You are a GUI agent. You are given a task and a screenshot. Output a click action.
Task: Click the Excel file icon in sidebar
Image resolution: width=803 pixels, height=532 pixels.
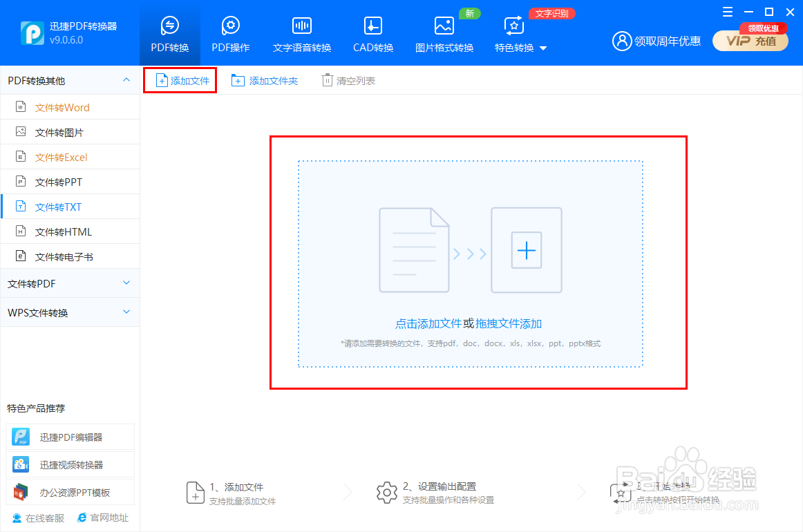[21, 157]
